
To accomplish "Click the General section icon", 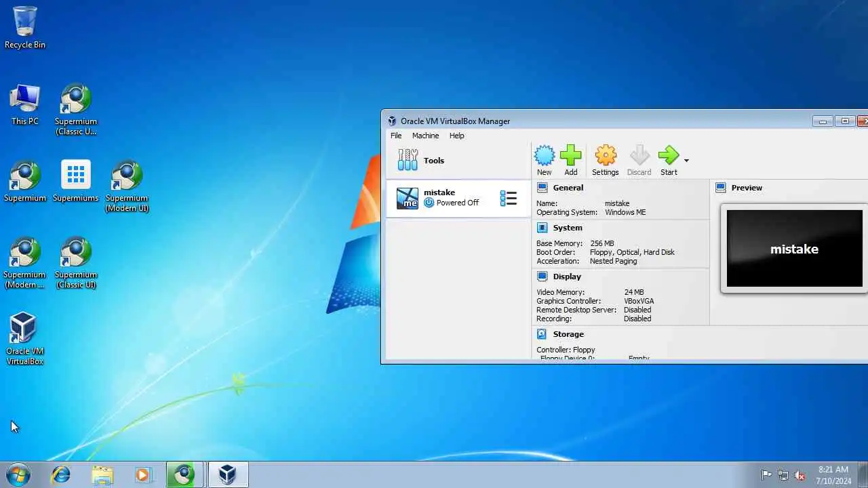I will pos(542,188).
